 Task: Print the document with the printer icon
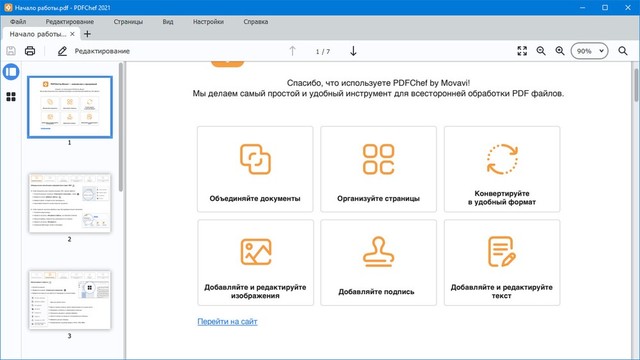30,51
